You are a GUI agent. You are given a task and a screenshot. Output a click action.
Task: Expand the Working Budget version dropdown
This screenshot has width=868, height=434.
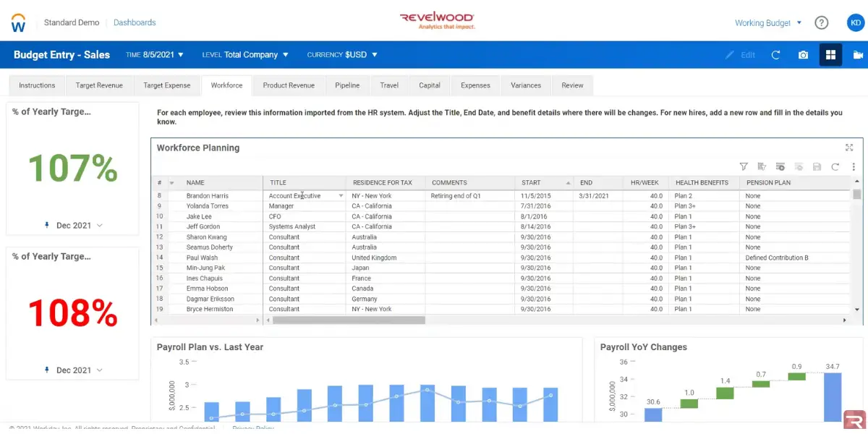point(768,23)
